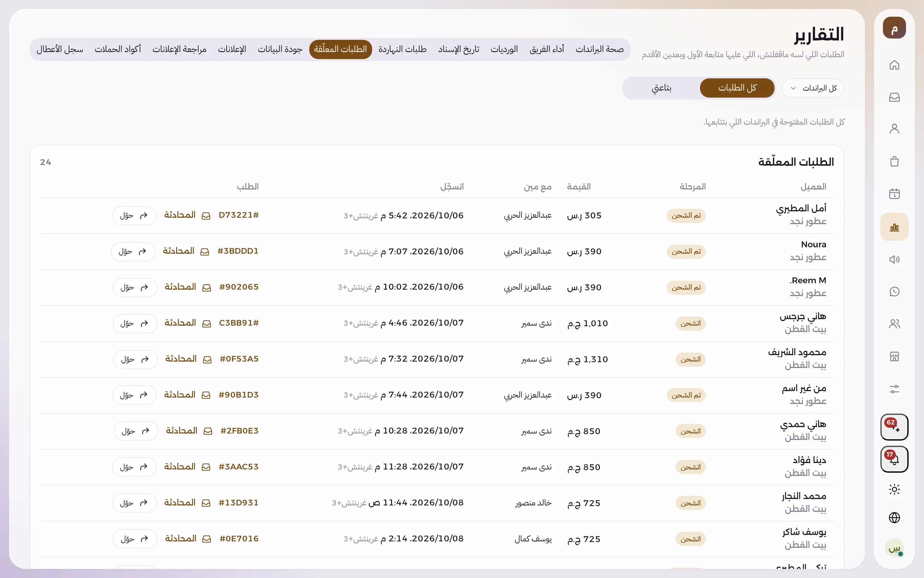Open the globe language icon

point(894,518)
